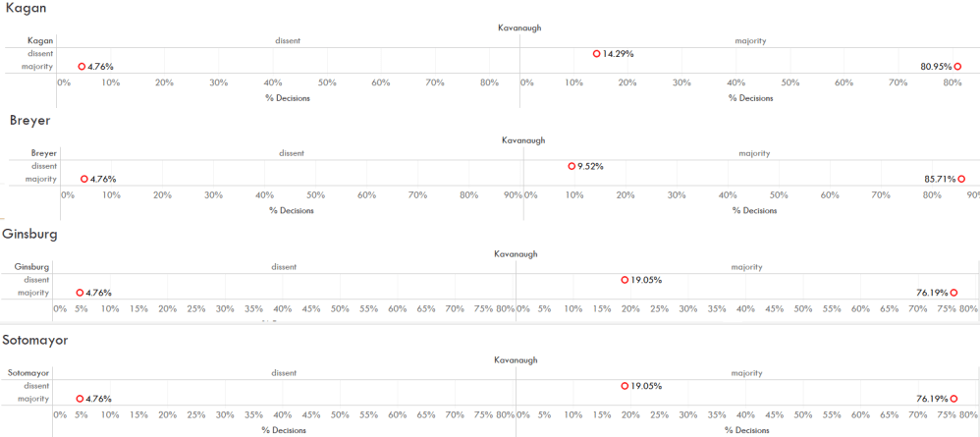Click the small Sotomayor row header label

coord(27,373)
